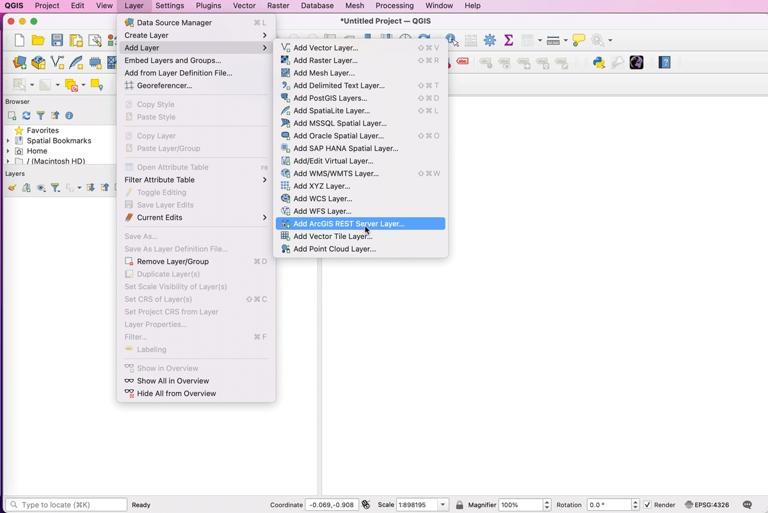Click the New Print Layout icon
Screen dimensions: 768x513
click(76, 40)
